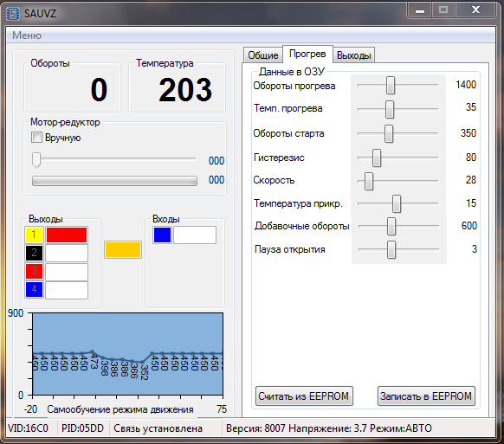Click the yellow output 1 indicator
Image resolution: width=504 pixels, height=444 pixels.
click(34, 235)
